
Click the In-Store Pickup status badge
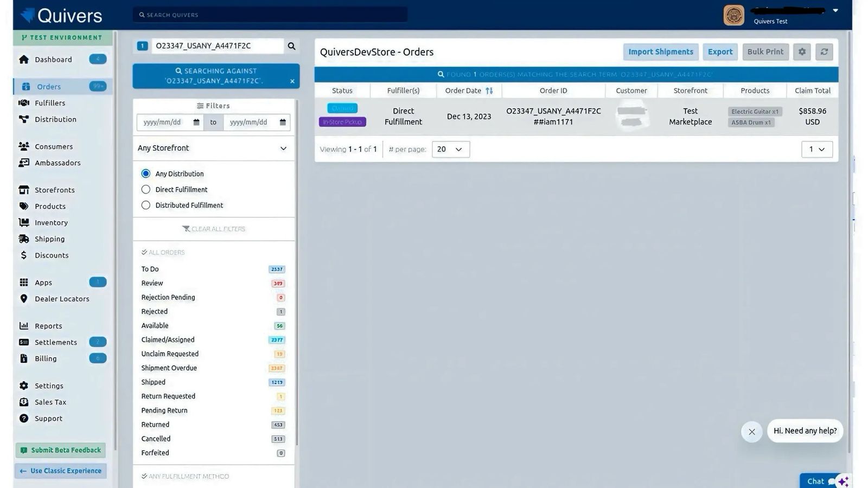(x=342, y=122)
